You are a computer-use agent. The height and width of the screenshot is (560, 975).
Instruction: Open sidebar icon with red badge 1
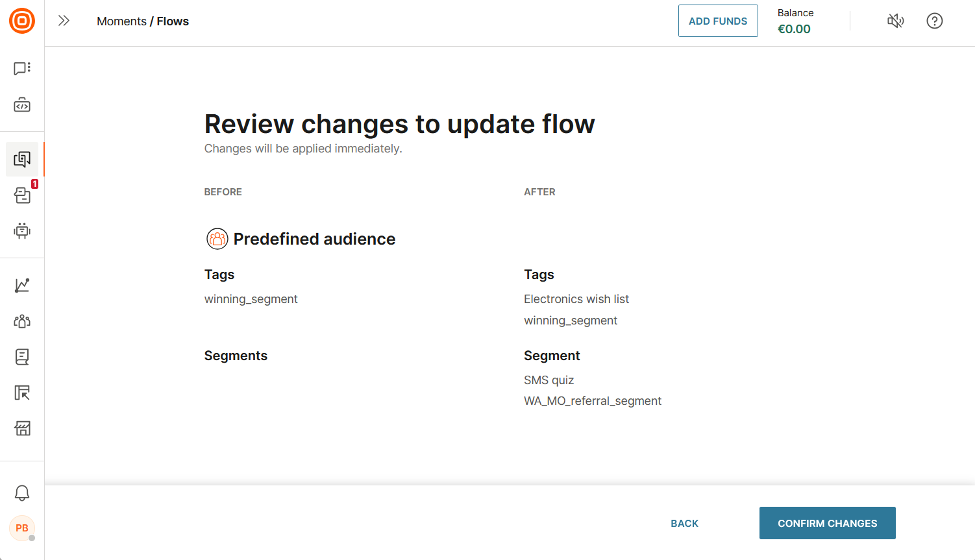[x=22, y=195]
